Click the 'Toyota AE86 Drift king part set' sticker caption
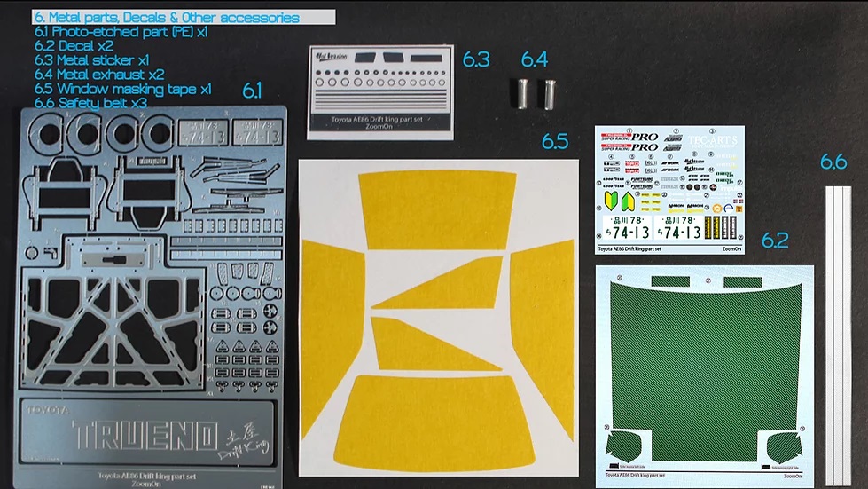Viewport: 868px width, 489px height. coord(377,120)
